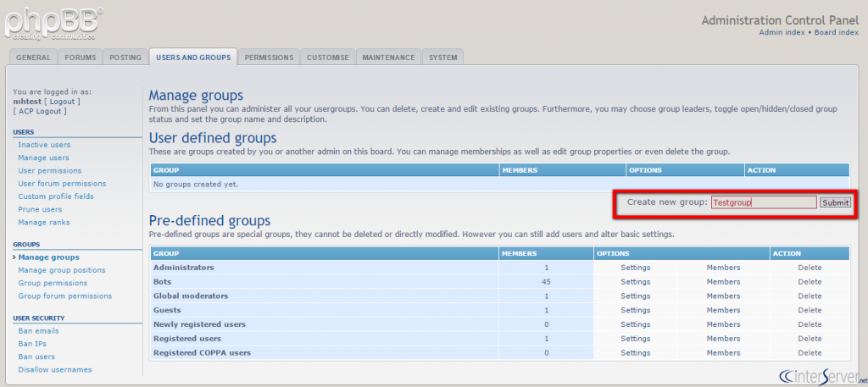The width and height of the screenshot is (868, 387).
Task: Open Prune users page
Action: [40, 209]
